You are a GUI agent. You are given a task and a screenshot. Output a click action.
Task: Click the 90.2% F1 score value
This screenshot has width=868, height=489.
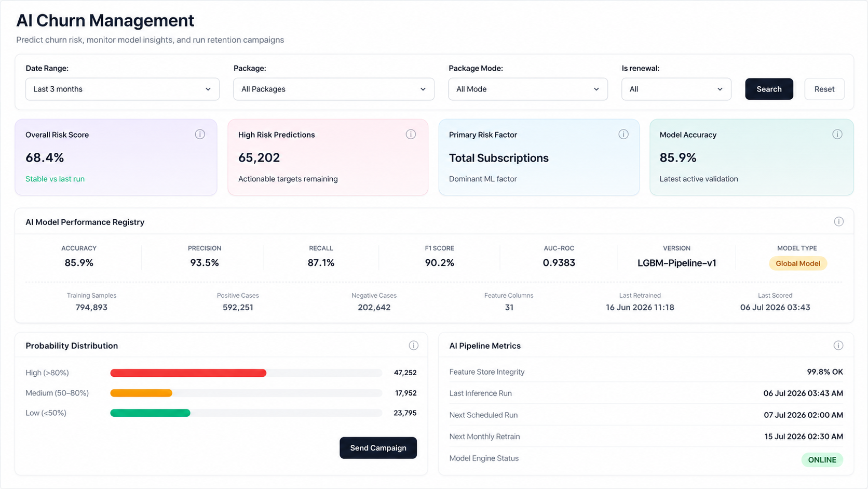440,263
